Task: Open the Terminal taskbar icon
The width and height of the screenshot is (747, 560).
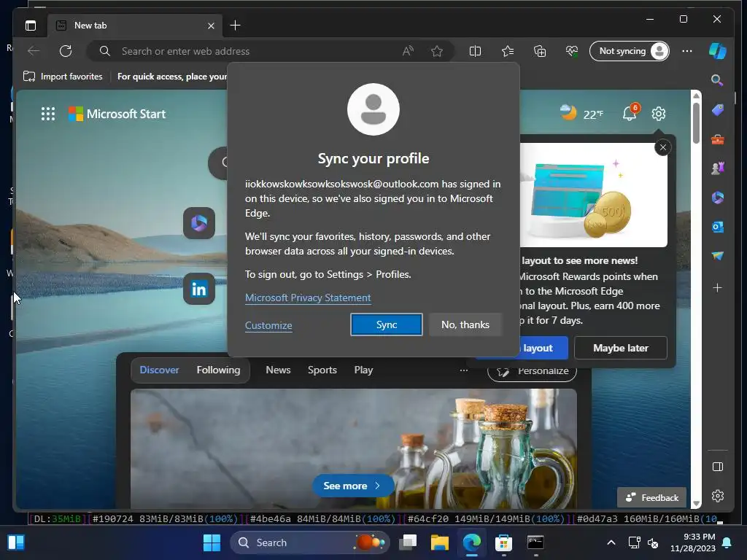Action: [535, 542]
